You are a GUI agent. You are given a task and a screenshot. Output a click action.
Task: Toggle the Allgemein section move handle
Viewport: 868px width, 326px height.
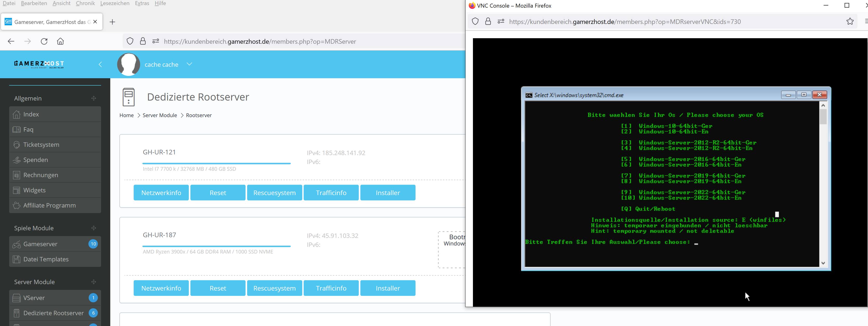(x=94, y=98)
